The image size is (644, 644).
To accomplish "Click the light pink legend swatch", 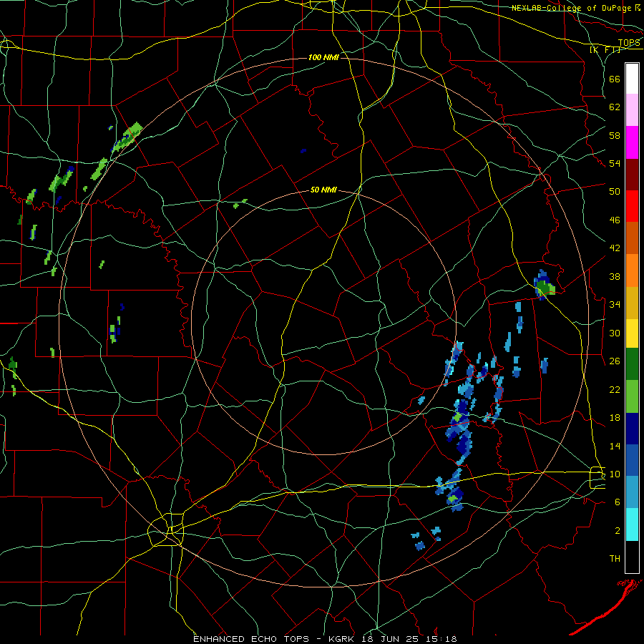I will 632,109.
